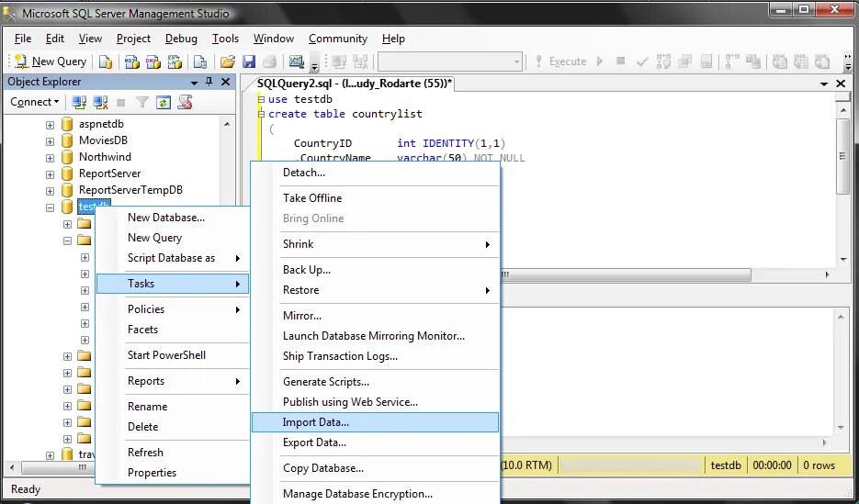This screenshot has height=504, width=859.
Task: Click the Cancel Executing Query stop icon
Action: coord(621,62)
